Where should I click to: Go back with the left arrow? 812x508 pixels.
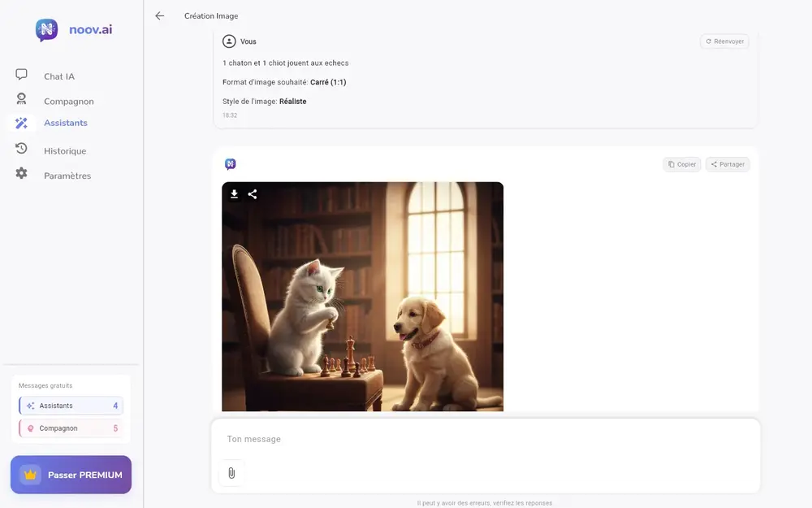[x=159, y=16]
